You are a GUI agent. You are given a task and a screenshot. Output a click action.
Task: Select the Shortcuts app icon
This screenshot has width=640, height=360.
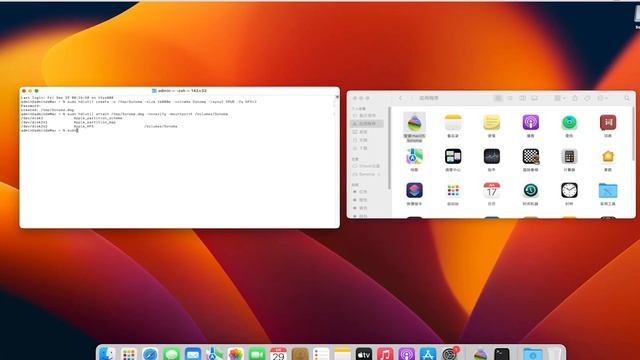tap(414, 191)
